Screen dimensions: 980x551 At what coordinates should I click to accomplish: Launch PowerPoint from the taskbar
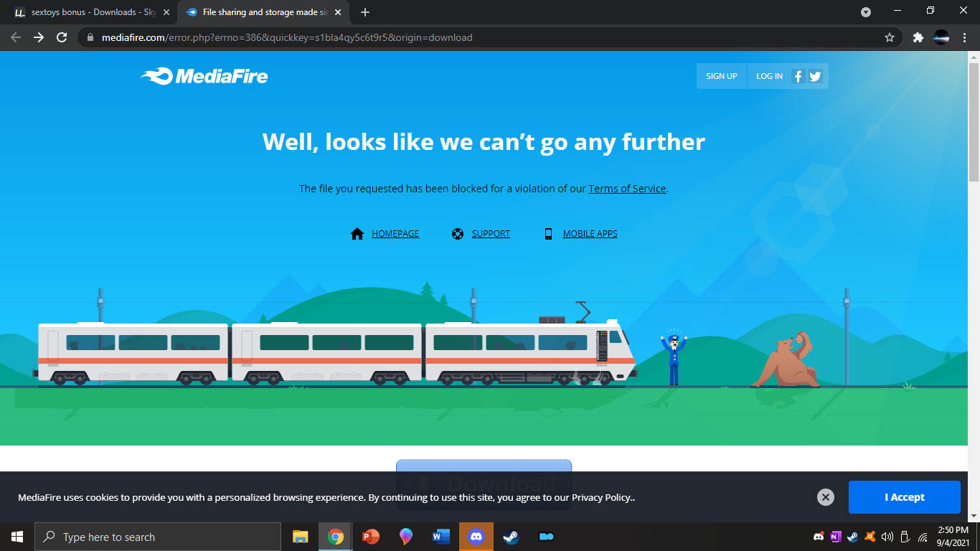371,537
